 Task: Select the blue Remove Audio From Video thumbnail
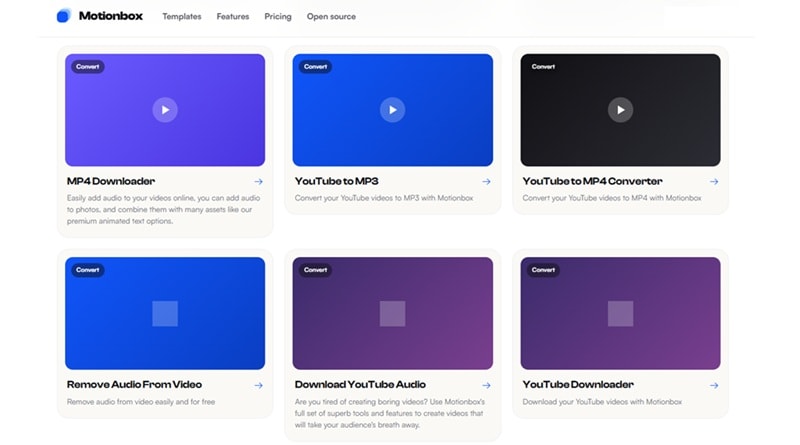point(165,313)
